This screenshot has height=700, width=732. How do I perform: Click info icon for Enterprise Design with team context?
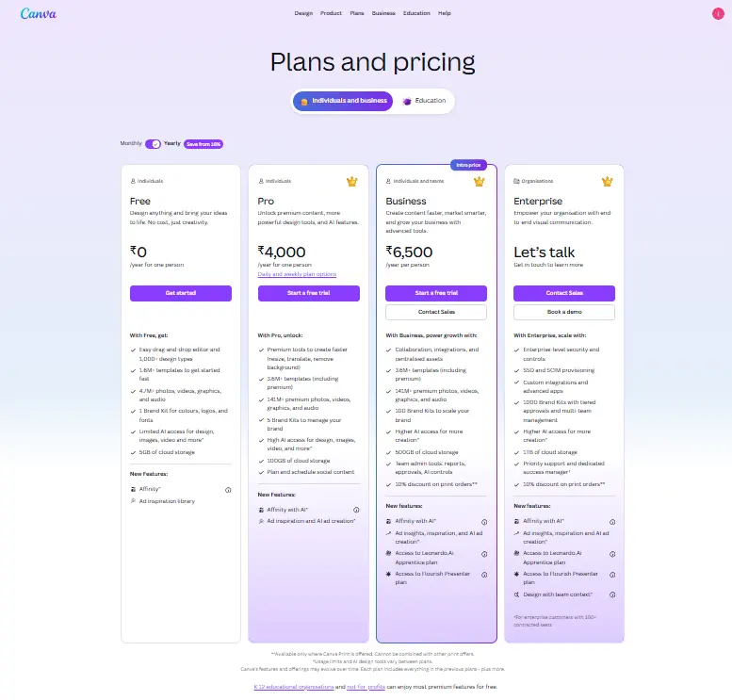click(x=612, y=594)
